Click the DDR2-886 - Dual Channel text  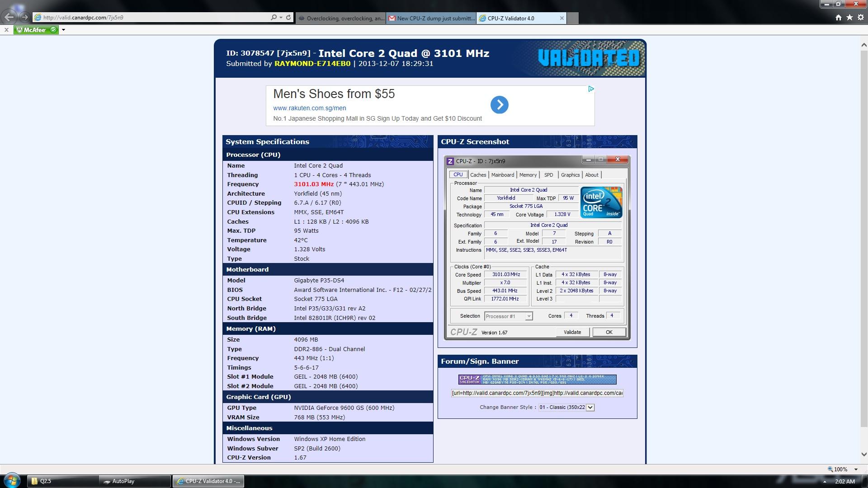[330, 349]
